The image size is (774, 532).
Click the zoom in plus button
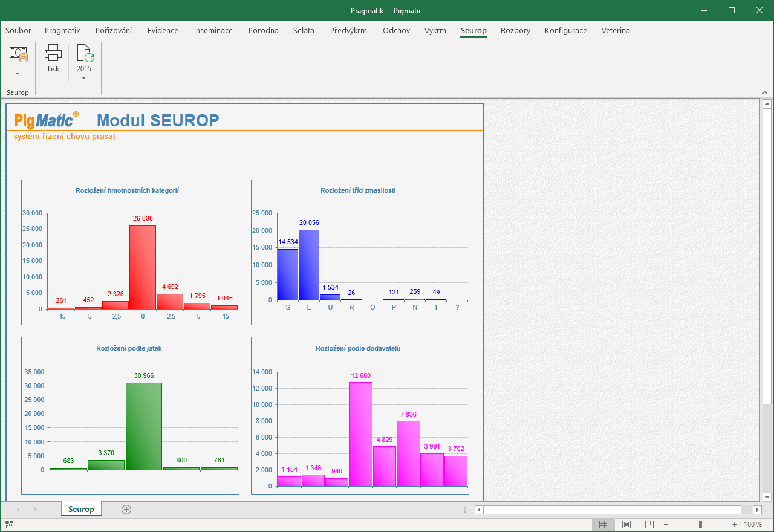coord(735,525)
